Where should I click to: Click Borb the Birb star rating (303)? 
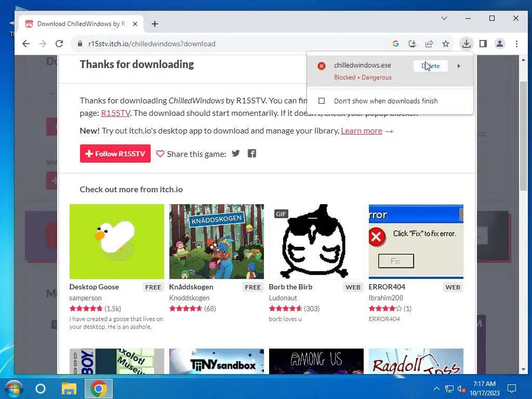pos(294,309)
